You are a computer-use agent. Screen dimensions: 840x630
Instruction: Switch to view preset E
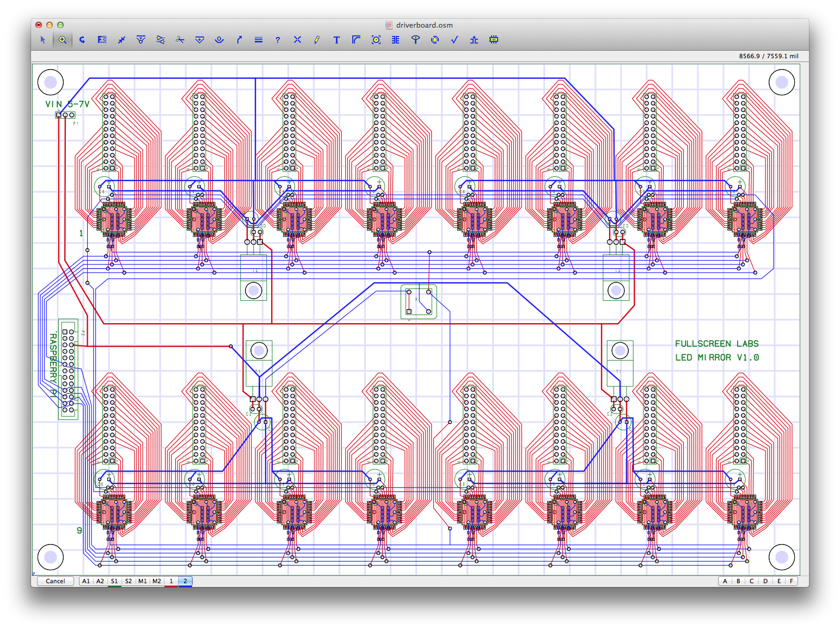coord(779,581)
